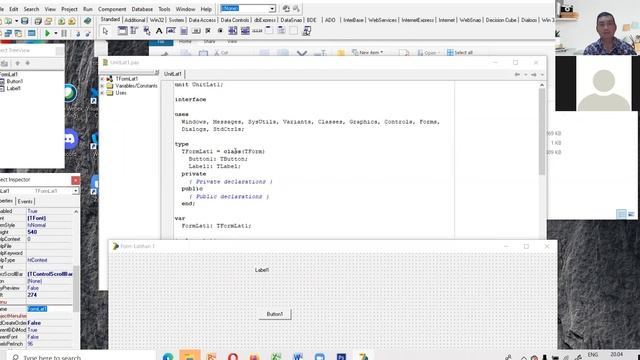Click the Pause toolbar icon

tap(64, 33)
